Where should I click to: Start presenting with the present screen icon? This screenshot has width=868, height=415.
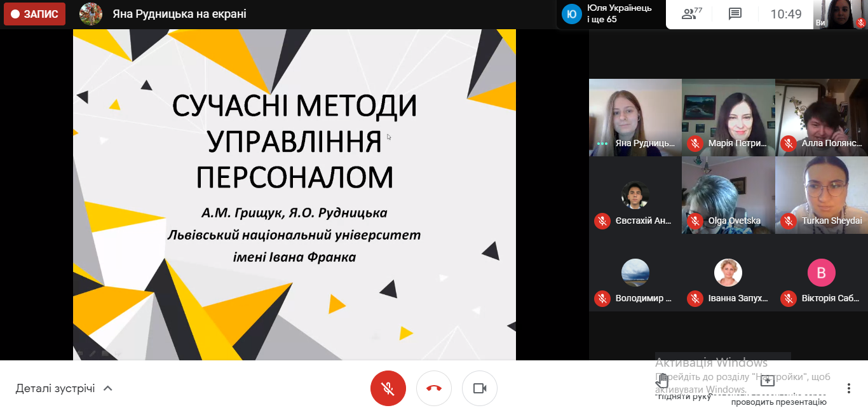pos(768,381)
